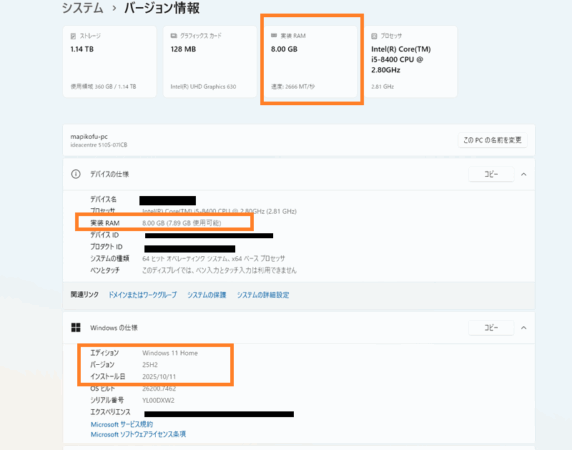The width and height of the screenshot is (572, 450).
Task: Click the mapikofu-pc computer name
Action: (x=89, y=137)
